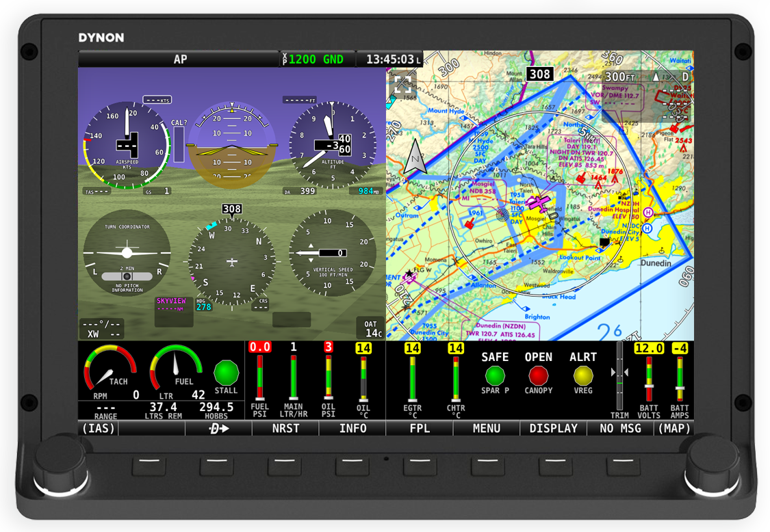Viewport: 770px width, 532px height.
Task: Open the MENU softkey
Action: [485, 429]
